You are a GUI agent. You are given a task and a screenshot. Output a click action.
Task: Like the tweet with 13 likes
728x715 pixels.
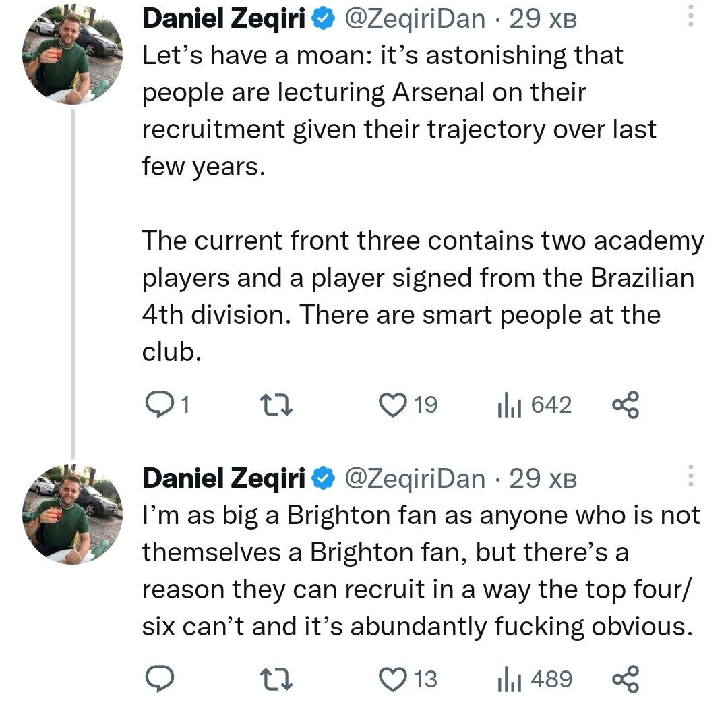(390, 679)
